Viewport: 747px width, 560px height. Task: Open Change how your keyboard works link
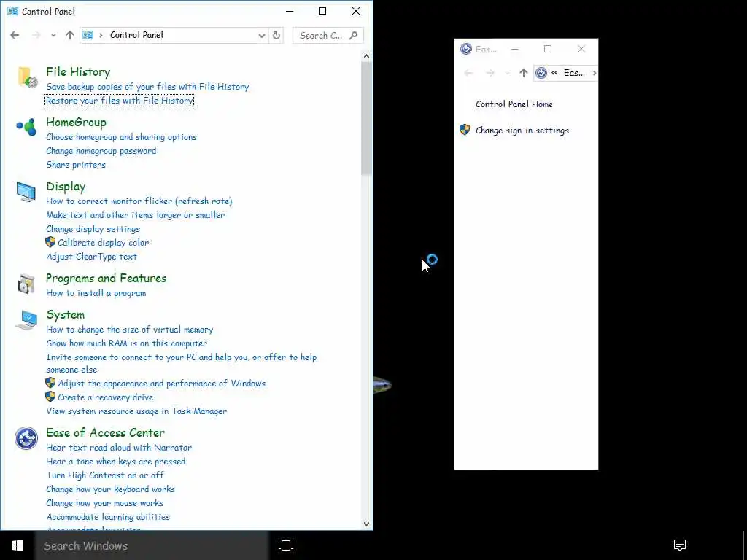pyautogui.click(x=111, y=489)
